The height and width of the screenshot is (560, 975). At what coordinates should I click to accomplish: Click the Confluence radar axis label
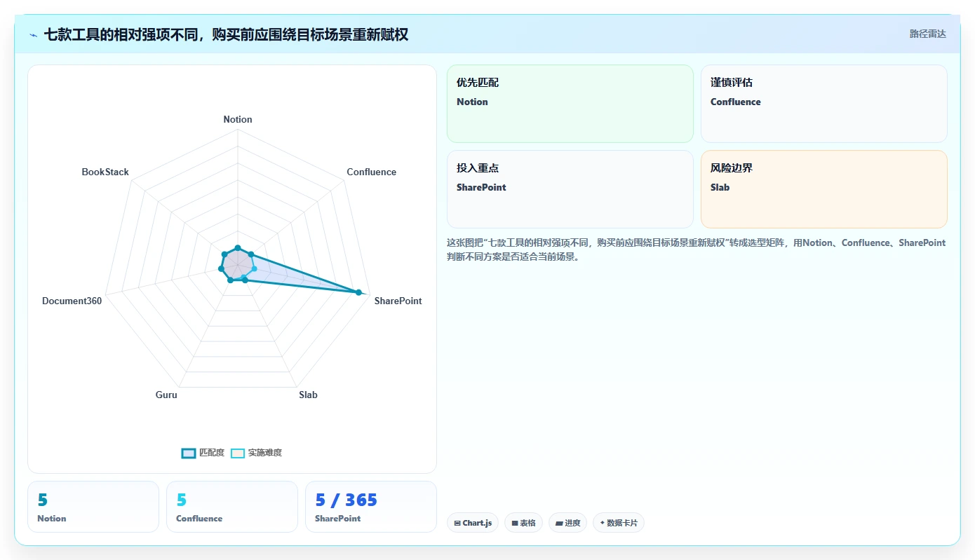click(371, 172)
